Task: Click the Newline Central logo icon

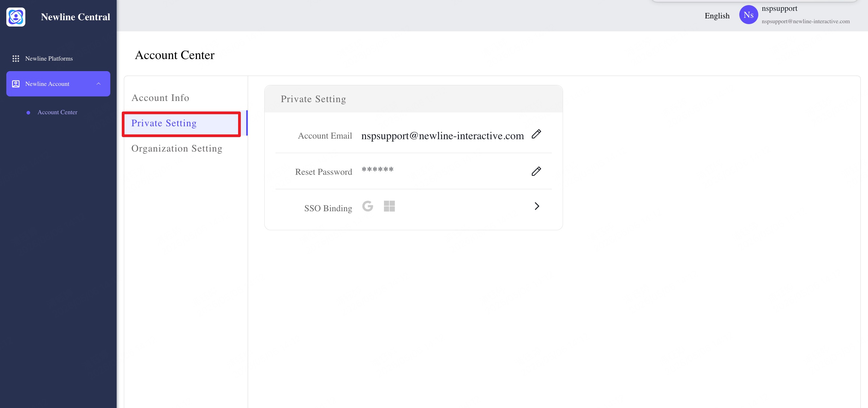Action: click(x=16, y=17)
